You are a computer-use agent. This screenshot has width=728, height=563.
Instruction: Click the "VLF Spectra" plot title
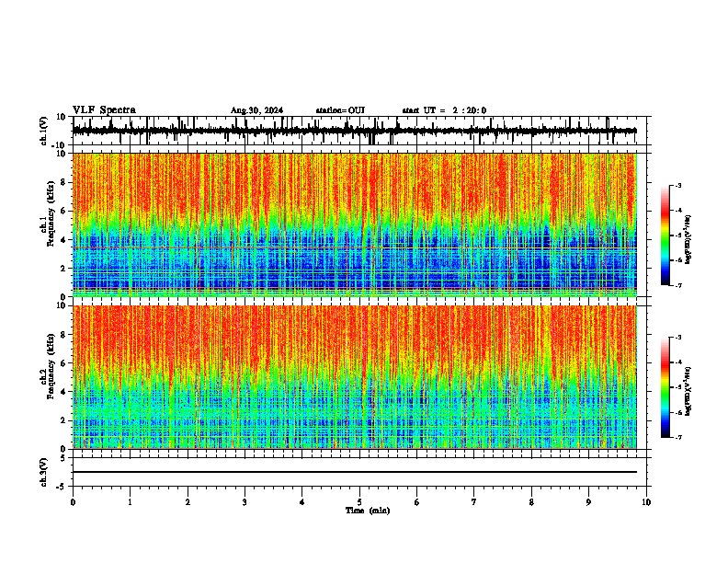(x=104, y=110)
